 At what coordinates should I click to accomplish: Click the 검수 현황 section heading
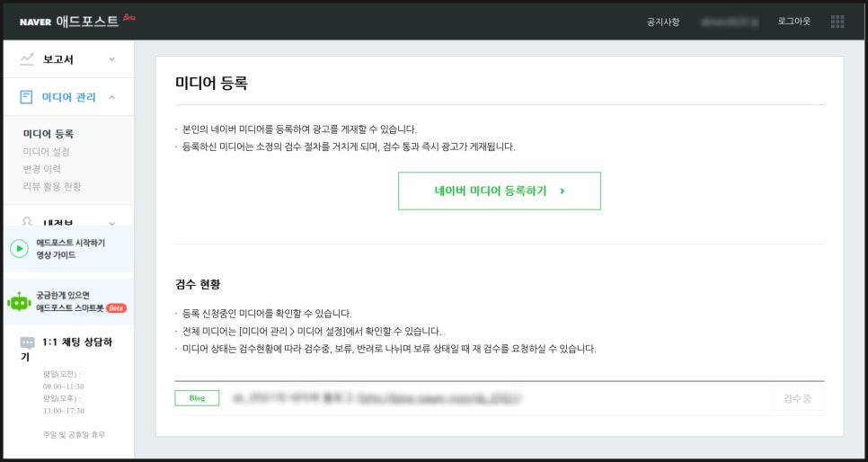(x=198, y=284)
